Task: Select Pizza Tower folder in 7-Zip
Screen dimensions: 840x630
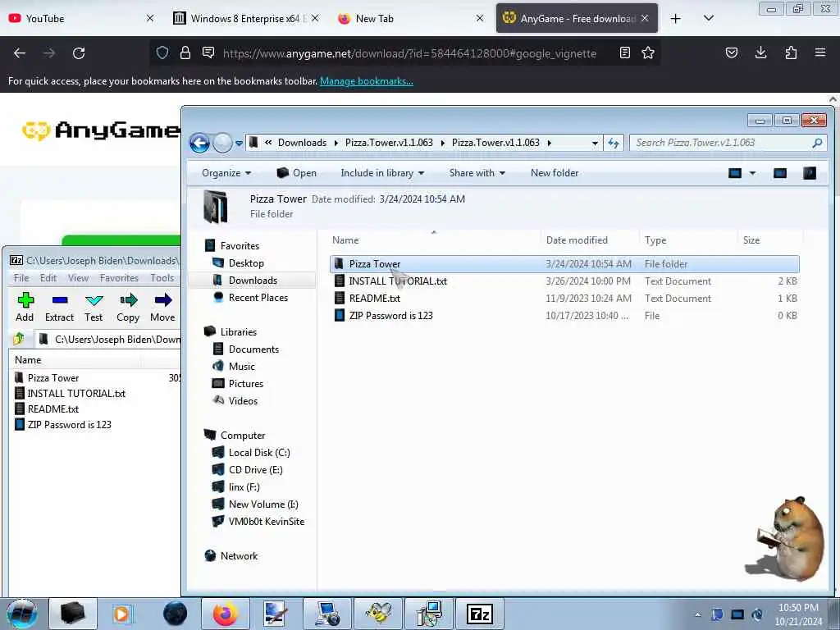Action: [53, 377]
